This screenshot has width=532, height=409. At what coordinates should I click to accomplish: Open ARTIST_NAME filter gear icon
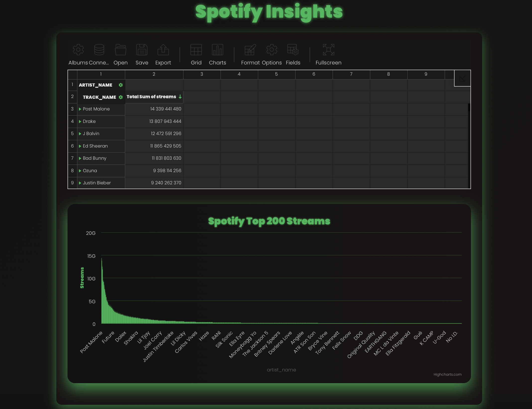pos(121,85)
